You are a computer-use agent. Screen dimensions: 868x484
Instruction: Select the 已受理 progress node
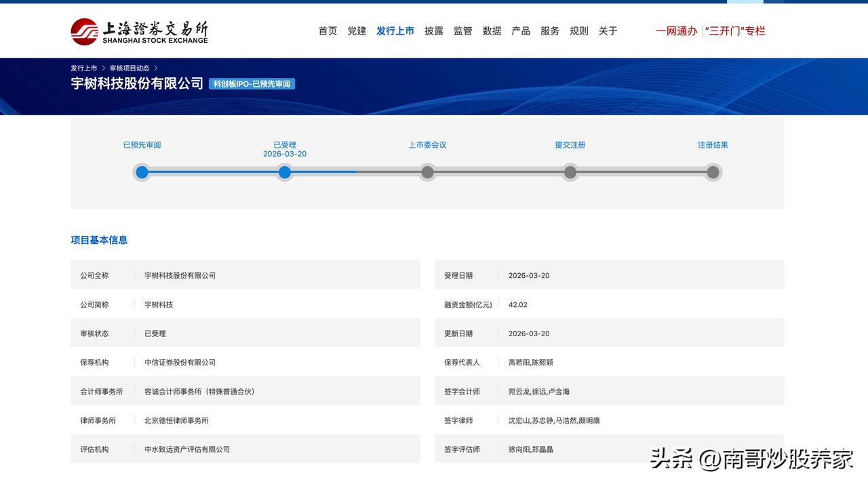284,172
